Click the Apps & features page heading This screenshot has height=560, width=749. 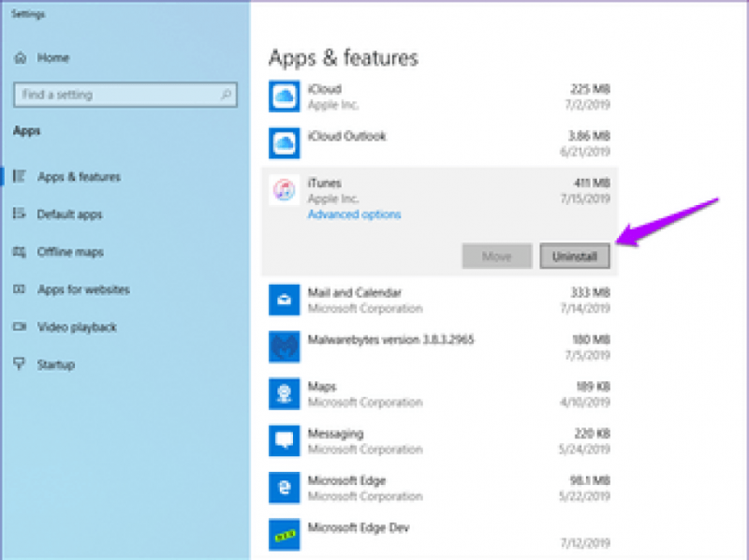point(344,58)
